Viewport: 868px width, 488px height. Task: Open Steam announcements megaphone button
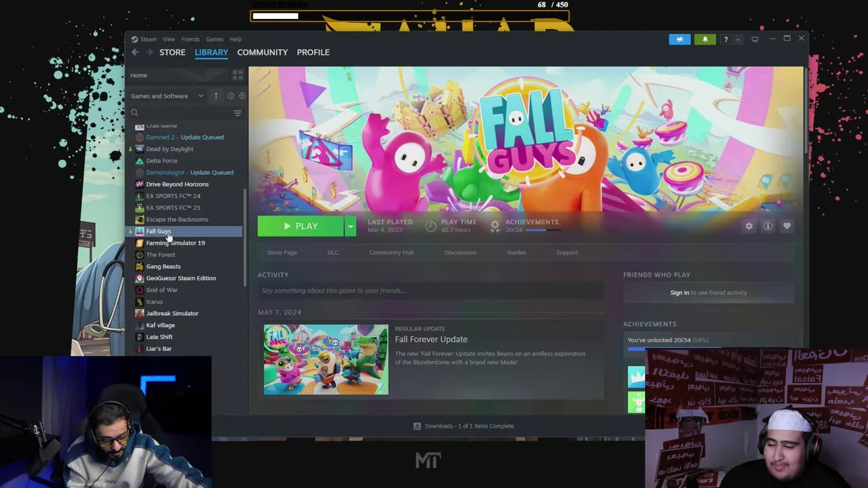(679, 39)
